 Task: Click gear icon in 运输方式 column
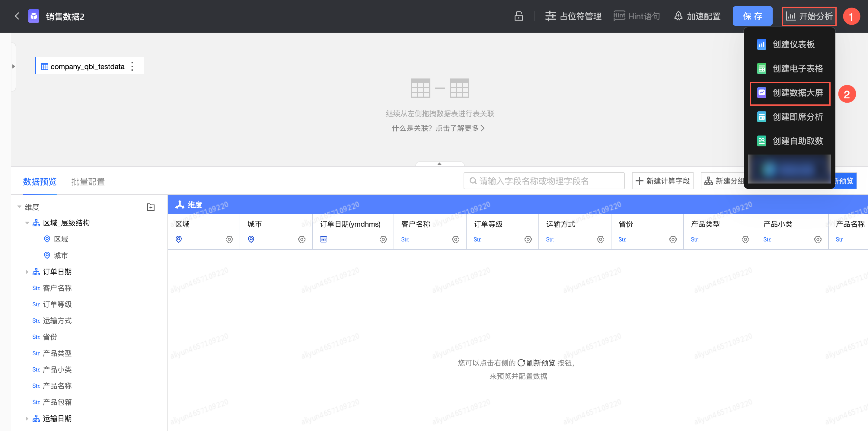[x=601, y=239]
